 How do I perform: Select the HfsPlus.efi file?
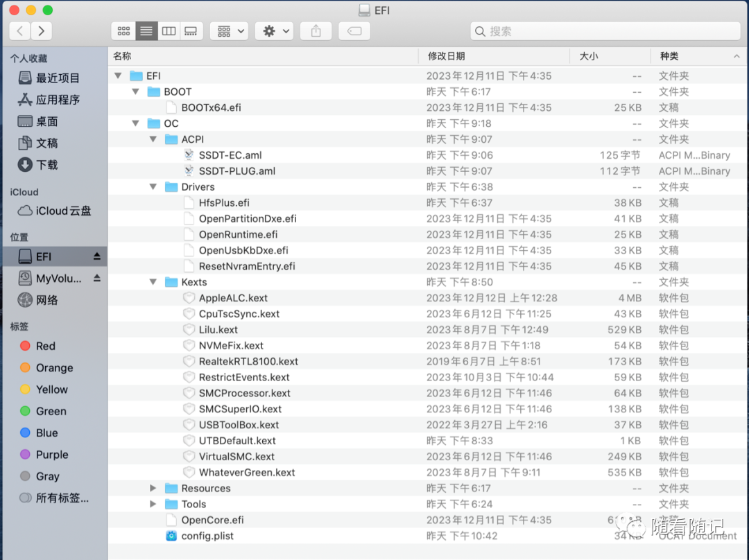coord(224,202)
